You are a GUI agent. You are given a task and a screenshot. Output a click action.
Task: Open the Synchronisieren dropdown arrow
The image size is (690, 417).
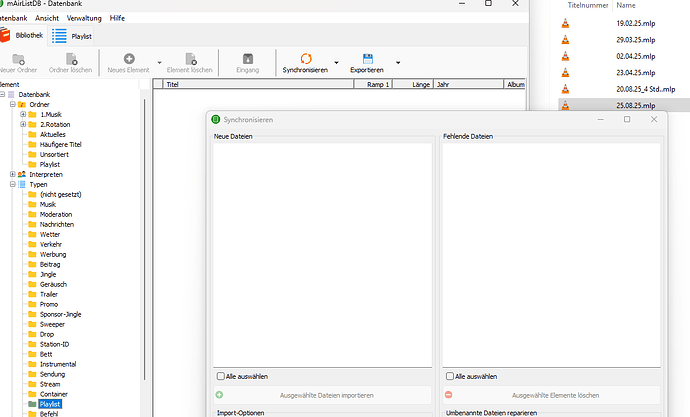(x=336, y=63)
